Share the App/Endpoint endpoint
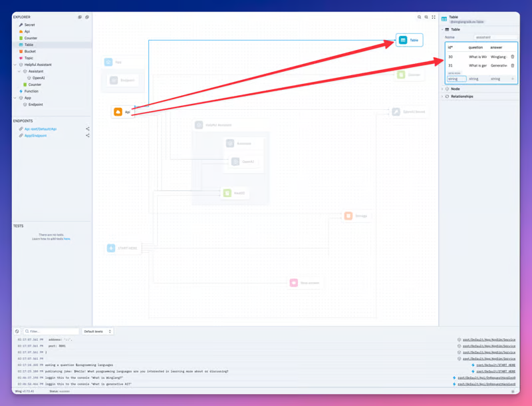Viewport: 532px width, 406px height. pos(88,136)
